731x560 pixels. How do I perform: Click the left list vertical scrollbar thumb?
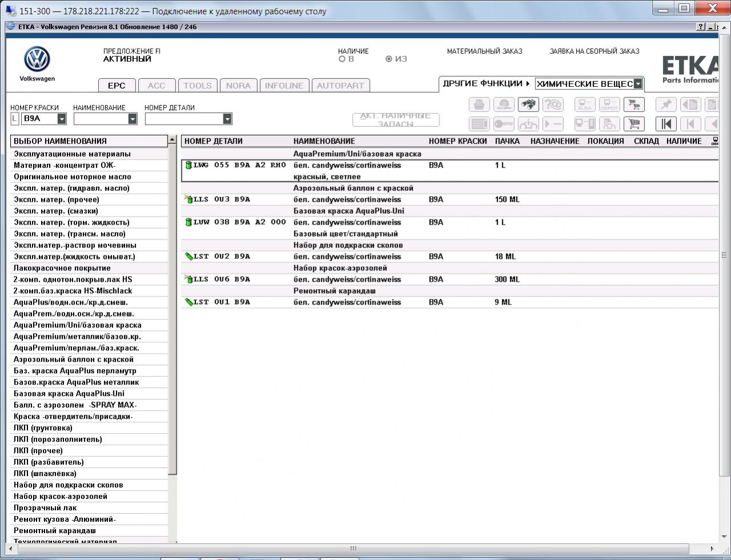point(173,309)
